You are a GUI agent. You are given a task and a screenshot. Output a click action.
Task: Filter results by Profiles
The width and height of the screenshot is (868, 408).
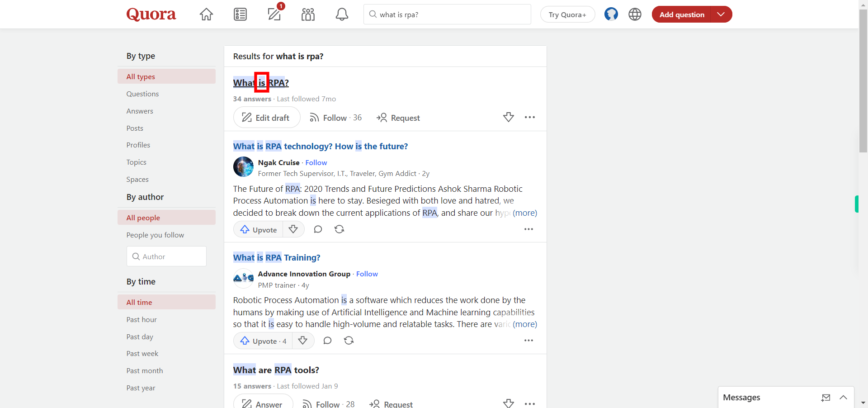pyautogui.click(x=166, y=145)
